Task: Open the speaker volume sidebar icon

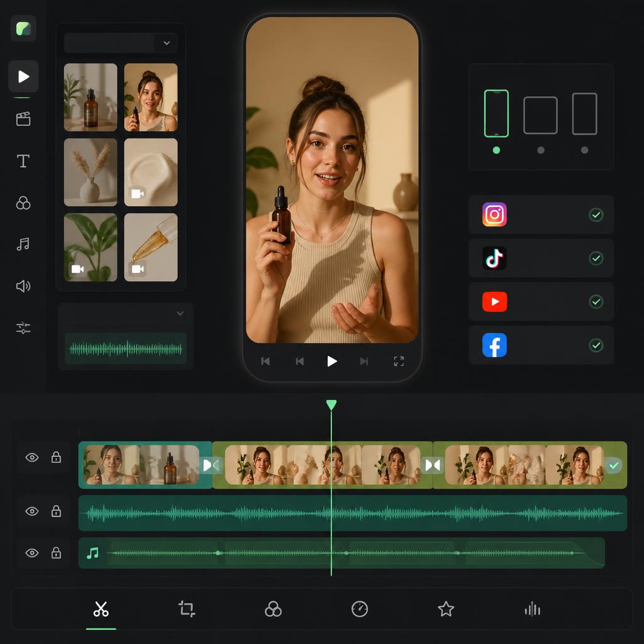Action: [23, 286]
